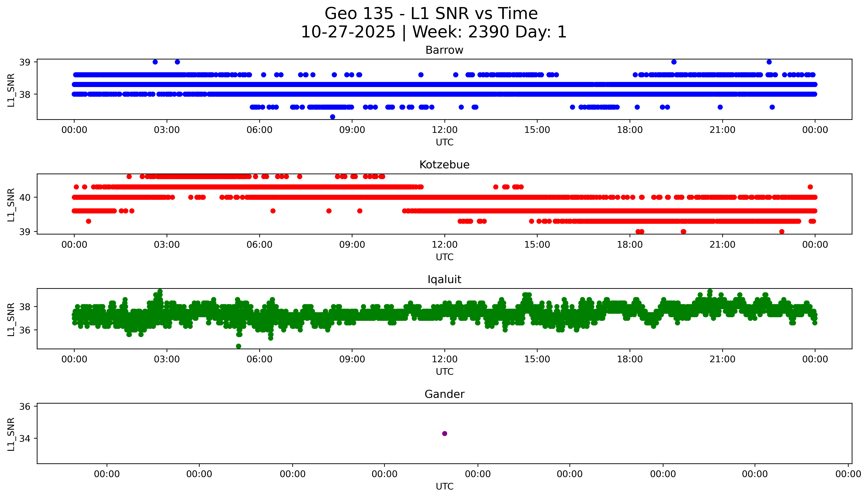This screenshot has width=868, height=498.
Task: Click the 21:00 tick label under Iqaluit plot
Action: 722,359
